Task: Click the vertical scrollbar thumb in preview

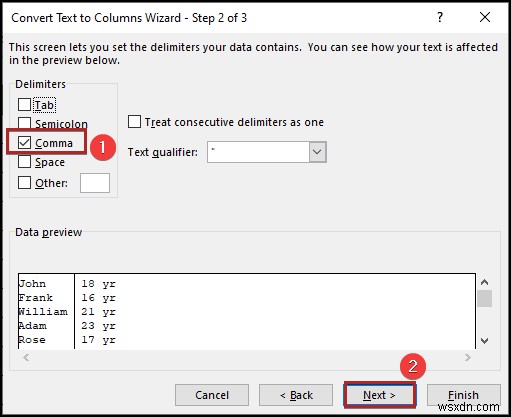Action: coord(485,298)
